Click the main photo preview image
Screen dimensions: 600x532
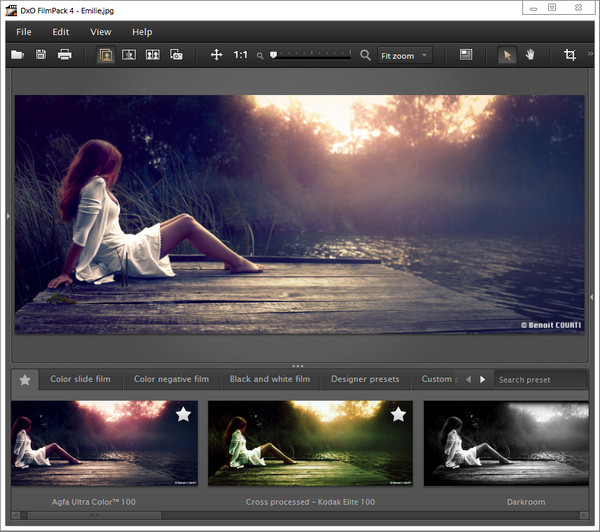(x=300, y=214)
